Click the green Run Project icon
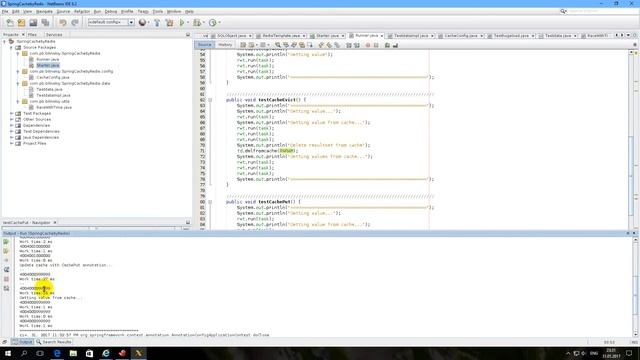Screen dimensions: 640x360 (182, 23)
